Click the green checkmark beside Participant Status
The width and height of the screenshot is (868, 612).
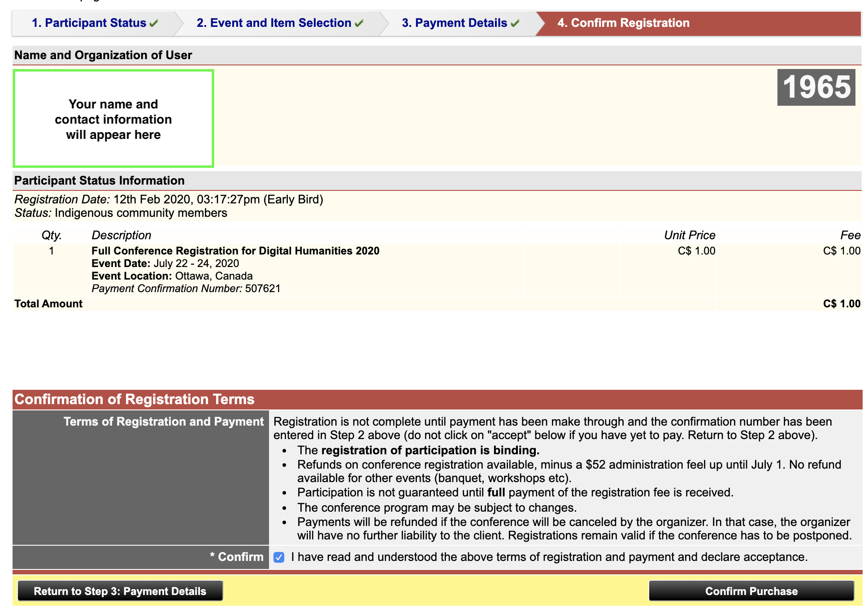pyautogui.click(x=154, y=23)
